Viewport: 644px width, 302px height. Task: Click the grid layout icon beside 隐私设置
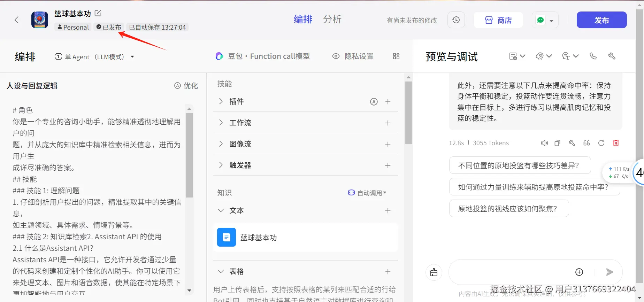point(396,56)
